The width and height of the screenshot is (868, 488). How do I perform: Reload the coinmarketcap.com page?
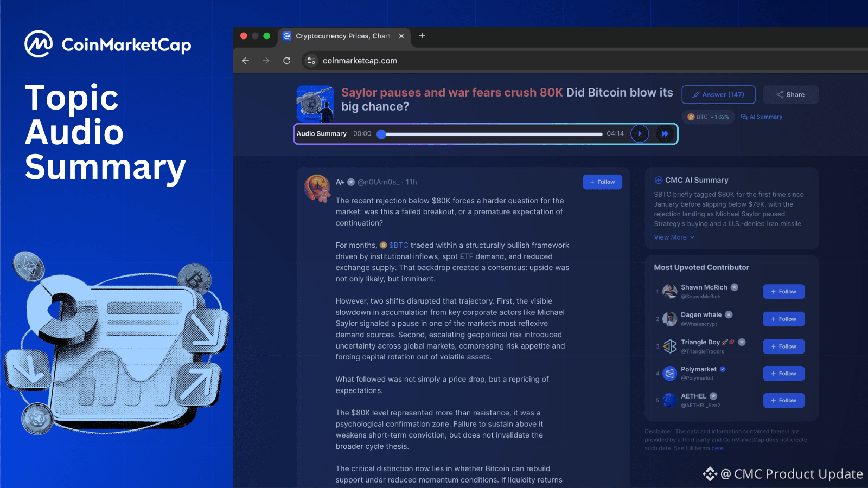[x=287, y=61]
